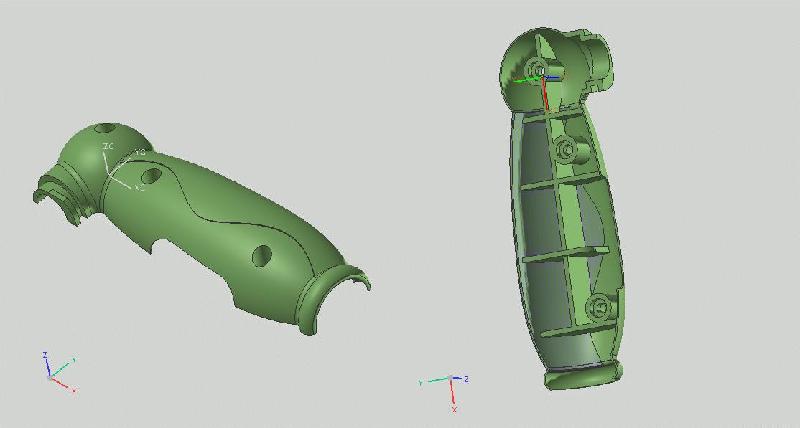Select the lowest screw boss inside the right model
This screenshot has width=800, height=428.
coord(599,307)
